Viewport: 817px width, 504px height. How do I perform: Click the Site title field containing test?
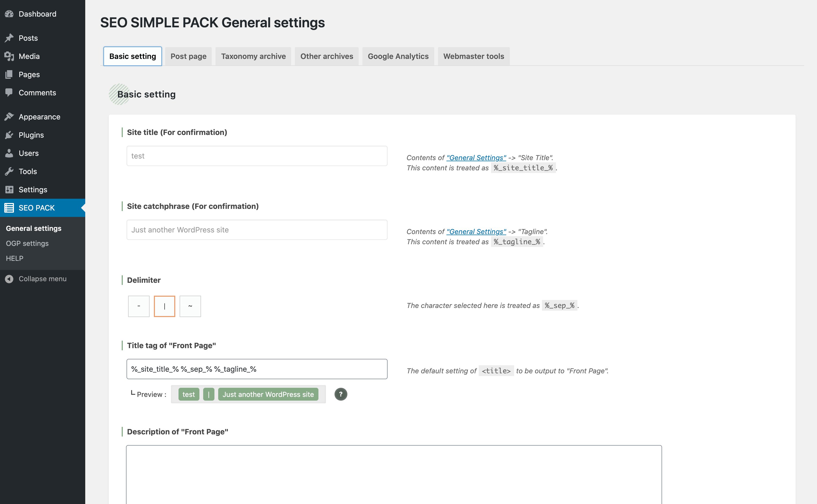click(257, 156)
